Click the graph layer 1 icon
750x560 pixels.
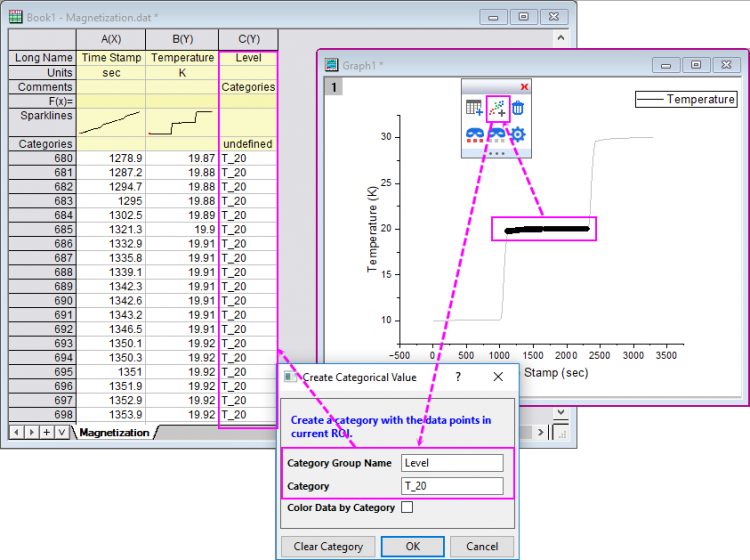(x=335, y=87)
